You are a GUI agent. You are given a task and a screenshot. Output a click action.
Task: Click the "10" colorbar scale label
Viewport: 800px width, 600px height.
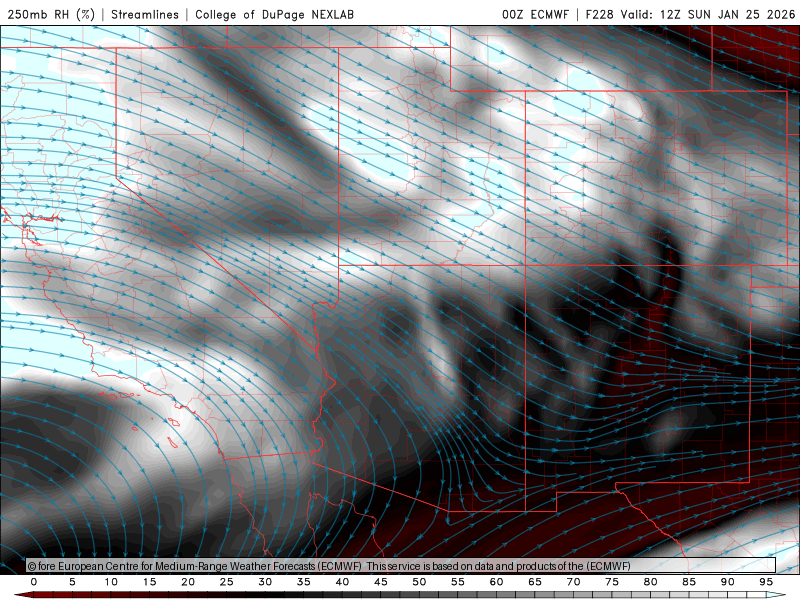(x=111, y=582)
